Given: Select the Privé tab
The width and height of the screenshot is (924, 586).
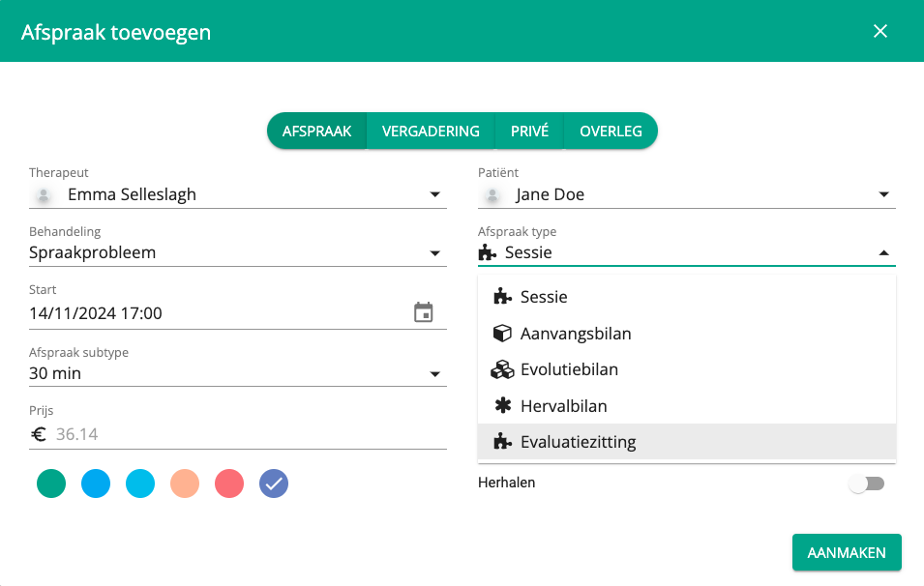Looking at the screenshot, I should 529,132.
